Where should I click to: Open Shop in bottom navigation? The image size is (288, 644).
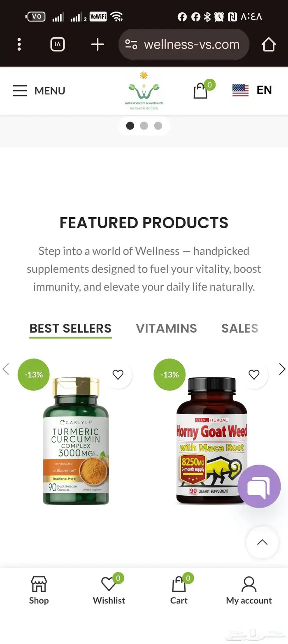(39, 590)
